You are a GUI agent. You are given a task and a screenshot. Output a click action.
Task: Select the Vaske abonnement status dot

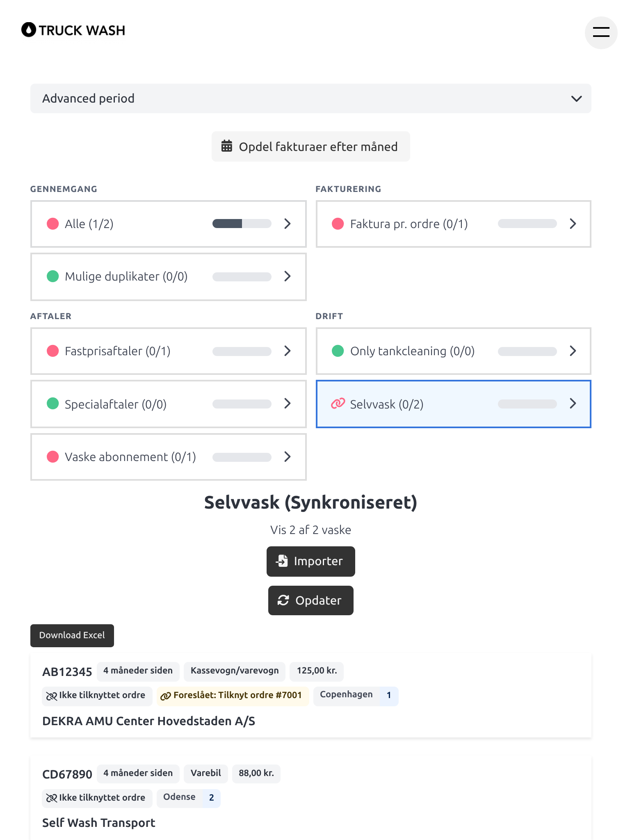pyautogui.click(x=53, y=457)
